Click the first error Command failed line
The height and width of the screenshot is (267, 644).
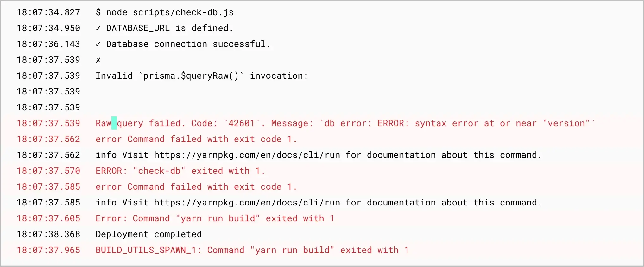pyautogui.click(x=196, y=139)
